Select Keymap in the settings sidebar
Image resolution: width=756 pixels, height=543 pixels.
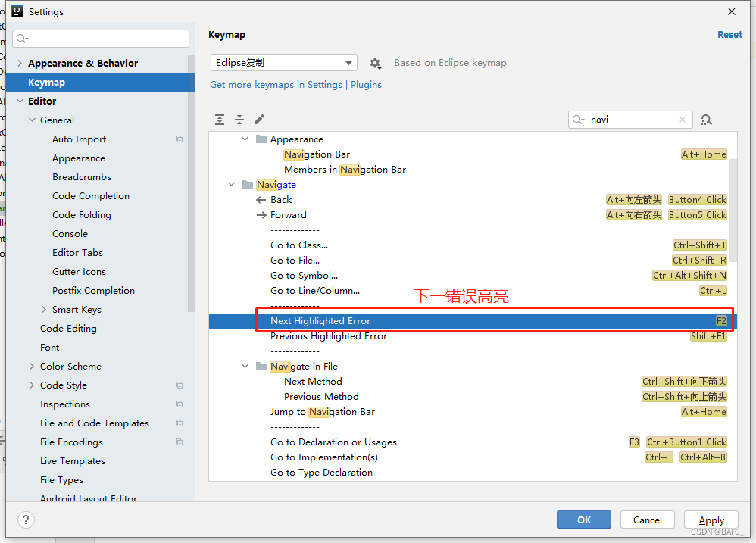tap(100, 83)
